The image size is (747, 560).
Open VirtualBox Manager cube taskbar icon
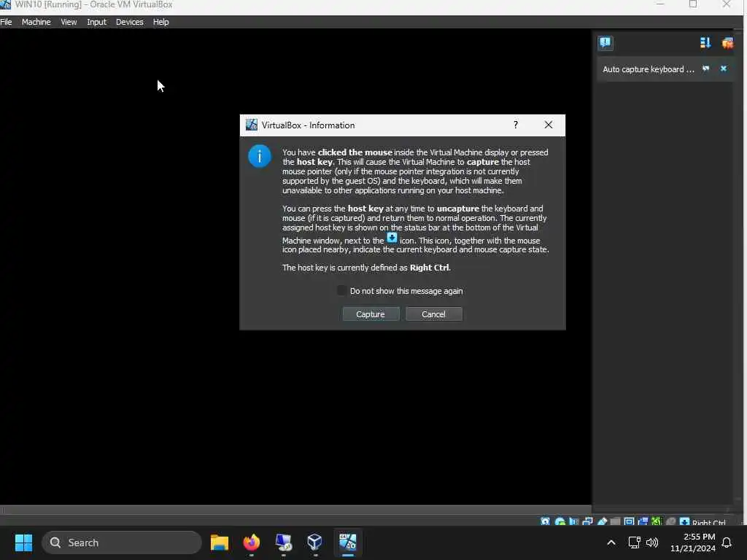tap(315, 542)
